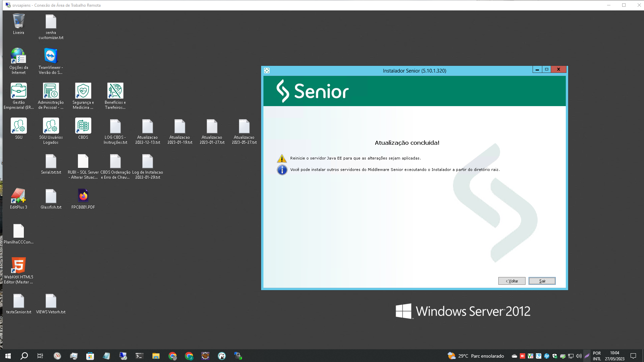Open Microsoft Store from the taskbar

(x=90, y=356)
